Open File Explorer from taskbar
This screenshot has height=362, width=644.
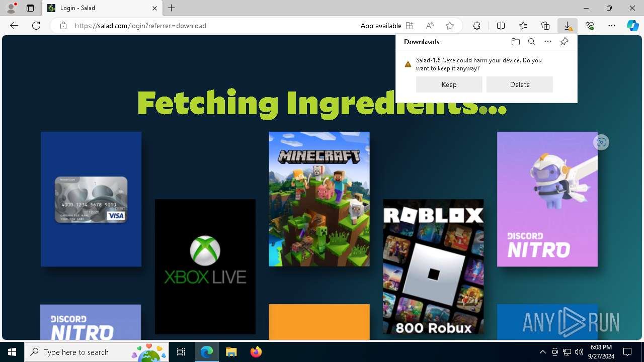click(231, 352)
